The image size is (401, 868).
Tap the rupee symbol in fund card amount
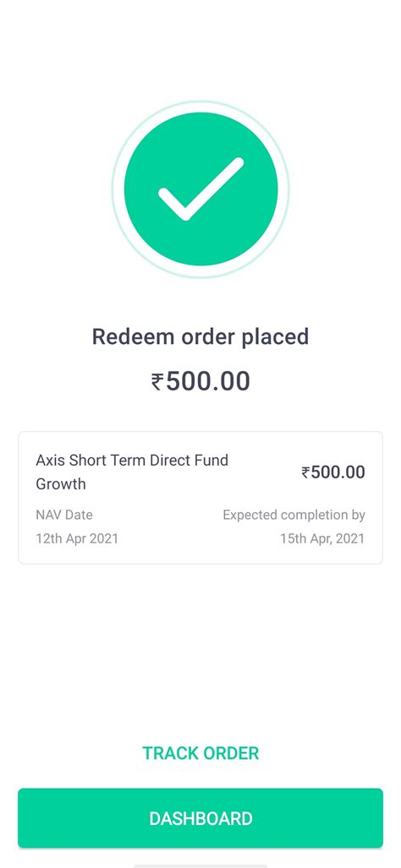point(305,472)
